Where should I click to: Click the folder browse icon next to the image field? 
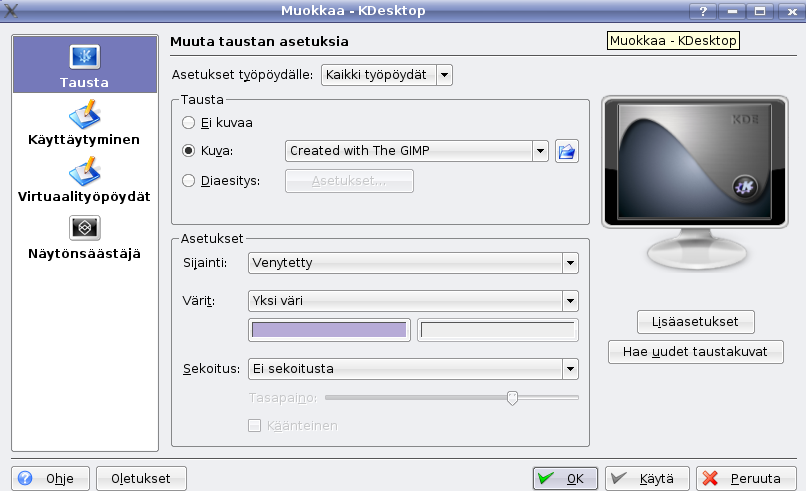(x=568, y=151)
